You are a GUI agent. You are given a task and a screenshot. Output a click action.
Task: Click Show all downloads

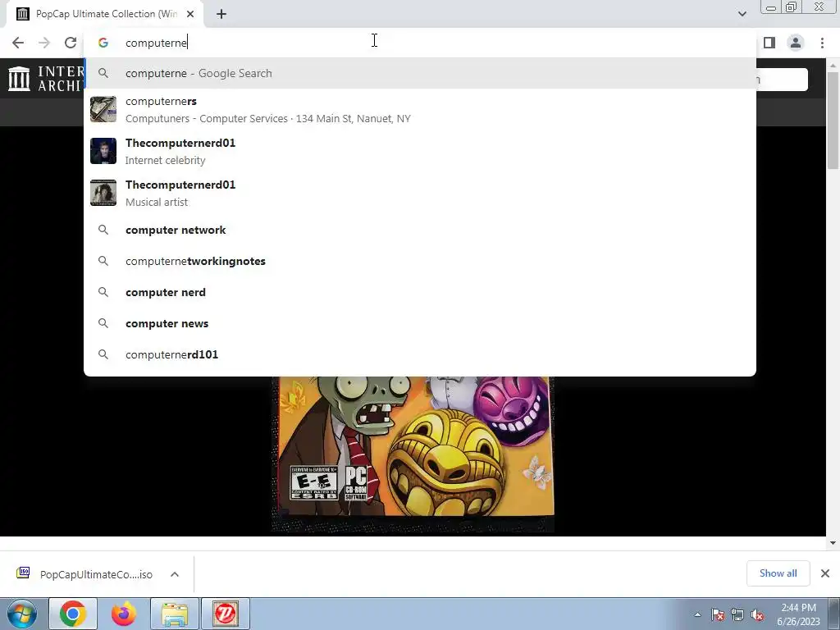pyautogui.click(x=778, y=573)
